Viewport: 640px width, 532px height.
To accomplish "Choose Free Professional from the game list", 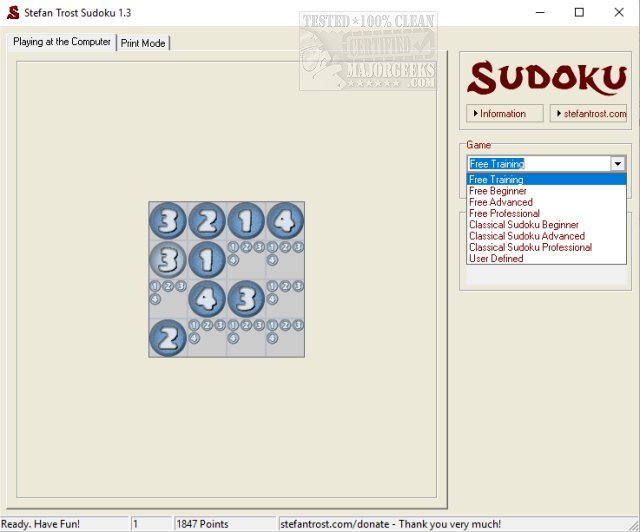I will 547,213.
